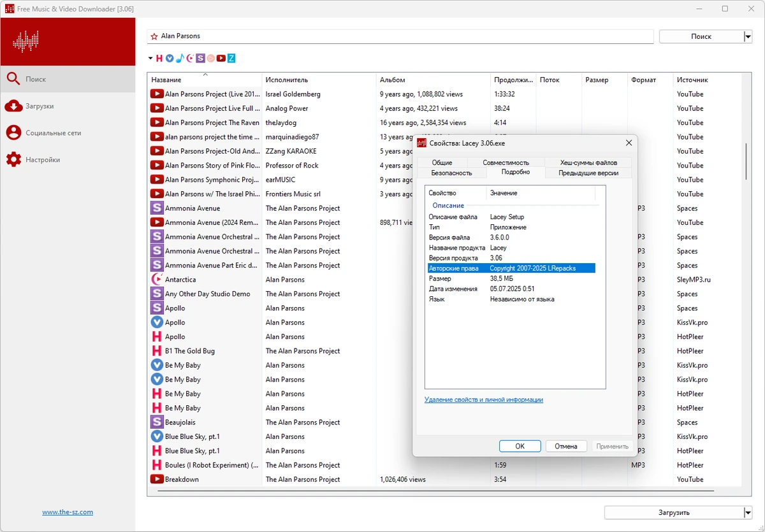Click the blue Z source icon
This screenshot has height=532, width=765.
231,58
